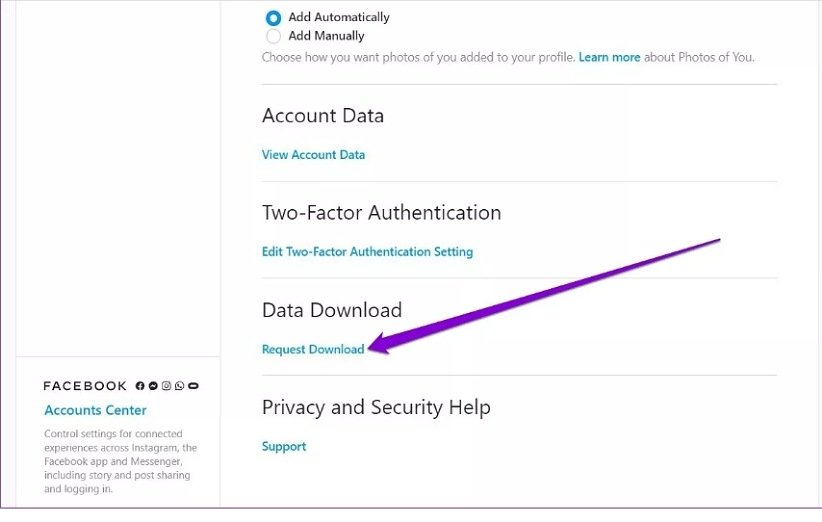The width and height of the screenshot is (822, 522).
Task: Click the WhatsApp icon
Action: click(179, 386)
